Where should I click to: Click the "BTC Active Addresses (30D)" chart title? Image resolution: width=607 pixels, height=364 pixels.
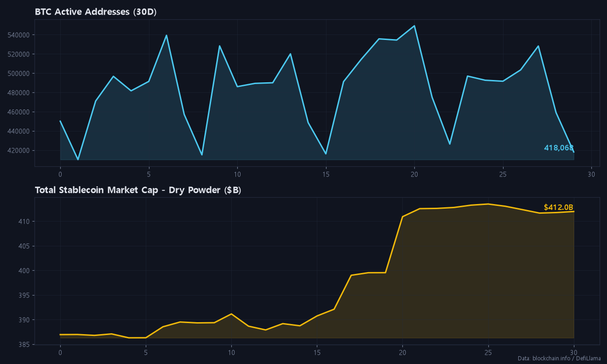[x=96, y=12]
